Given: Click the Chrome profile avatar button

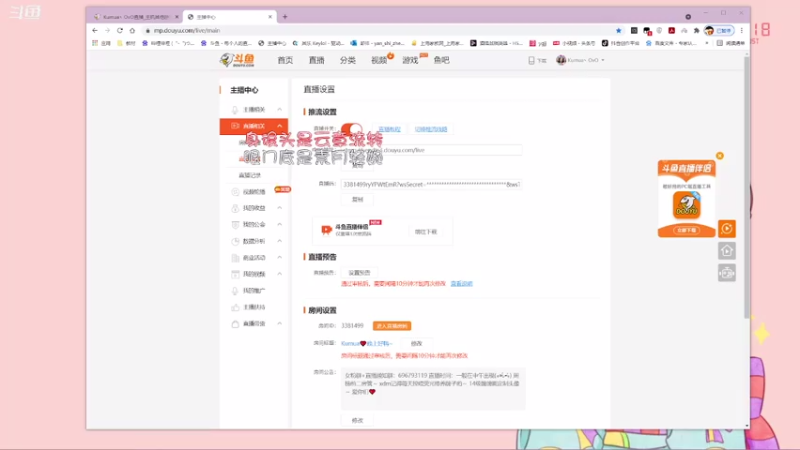Looking at the screenshot, I should coord(718,31).
